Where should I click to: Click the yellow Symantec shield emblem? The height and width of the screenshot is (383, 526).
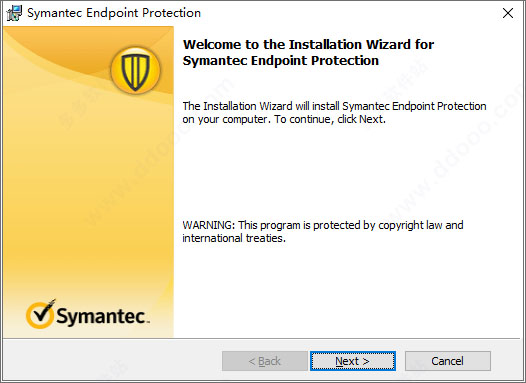click(135, 70)
